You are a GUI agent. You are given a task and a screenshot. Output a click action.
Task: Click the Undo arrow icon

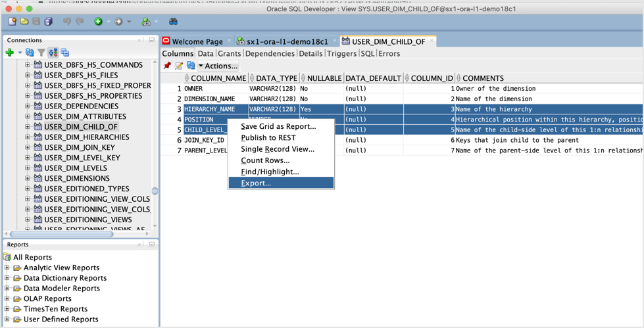[67, 21]
